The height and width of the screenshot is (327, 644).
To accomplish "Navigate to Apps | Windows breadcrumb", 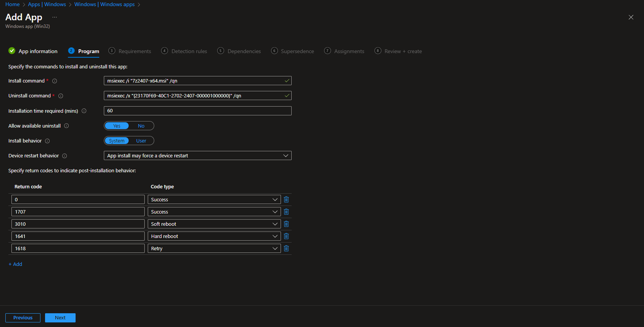I will (47, 4).
